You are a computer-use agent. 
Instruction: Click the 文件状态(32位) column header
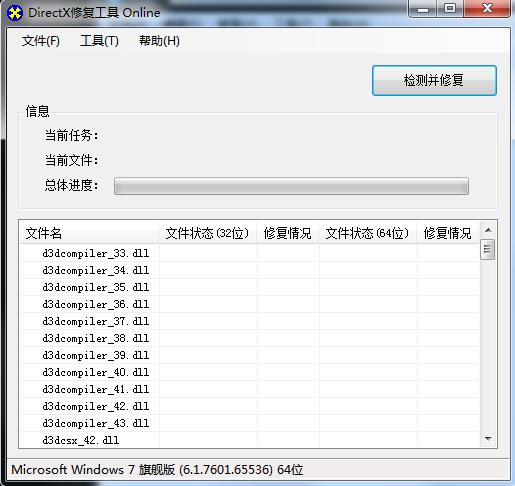(207, 233)
